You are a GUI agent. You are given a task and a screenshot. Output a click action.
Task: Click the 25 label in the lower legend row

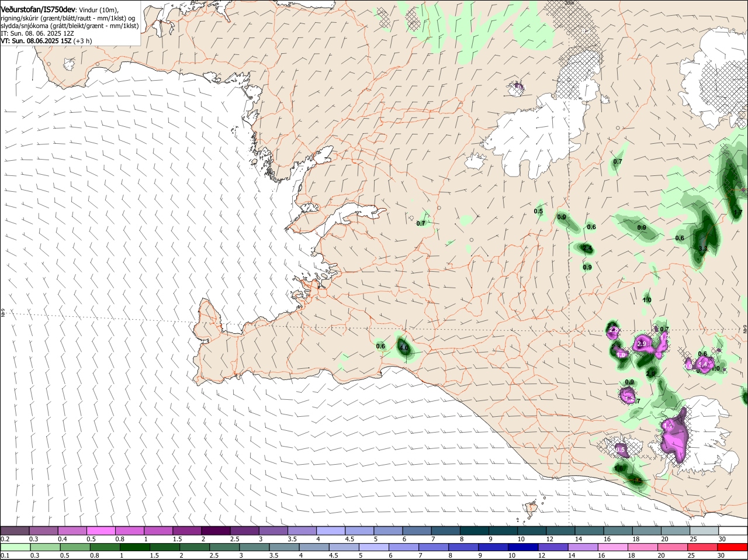[x=692, y=555]
